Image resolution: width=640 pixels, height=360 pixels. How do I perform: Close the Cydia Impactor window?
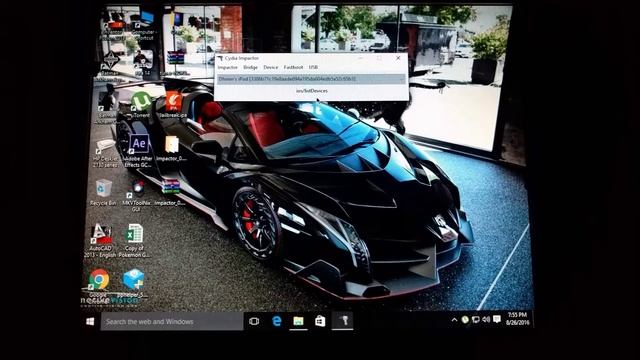pyautogui.click(x=398, y=58)
